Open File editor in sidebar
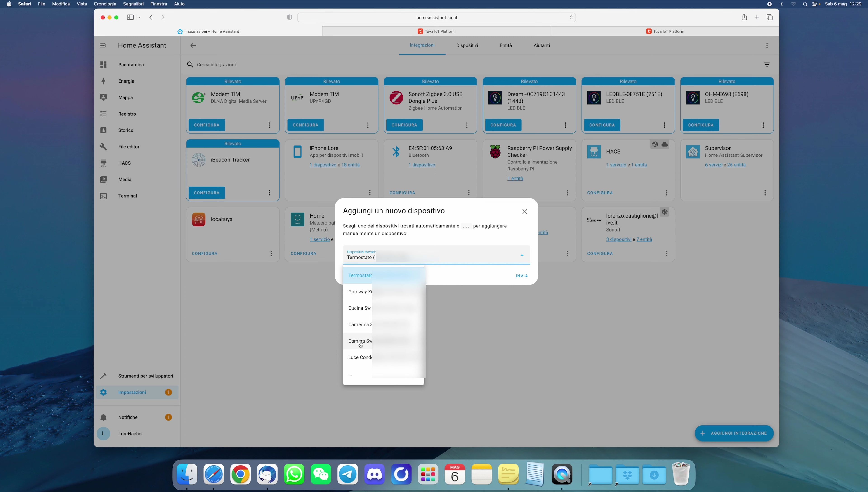The image size is (868, 492). click(137, 147)
